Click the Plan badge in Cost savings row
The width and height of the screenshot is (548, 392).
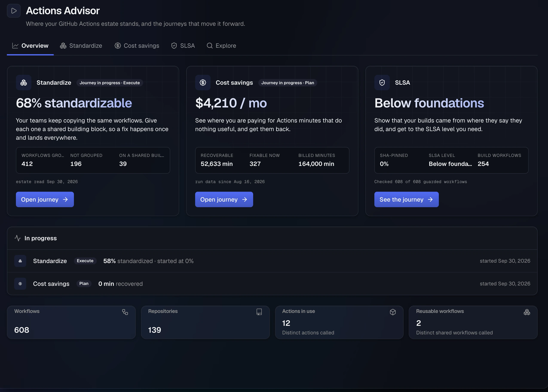pyautogui.click(x=84, y=284)
